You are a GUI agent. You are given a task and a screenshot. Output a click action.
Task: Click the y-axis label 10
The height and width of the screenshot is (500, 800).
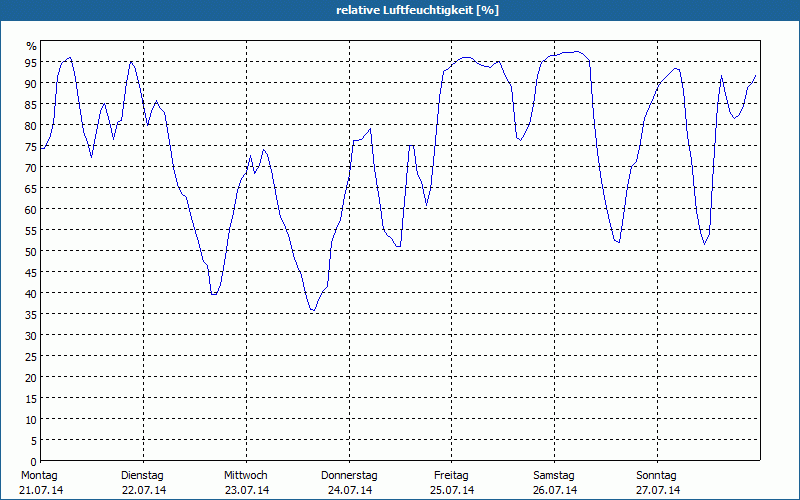tap(31, 420)
